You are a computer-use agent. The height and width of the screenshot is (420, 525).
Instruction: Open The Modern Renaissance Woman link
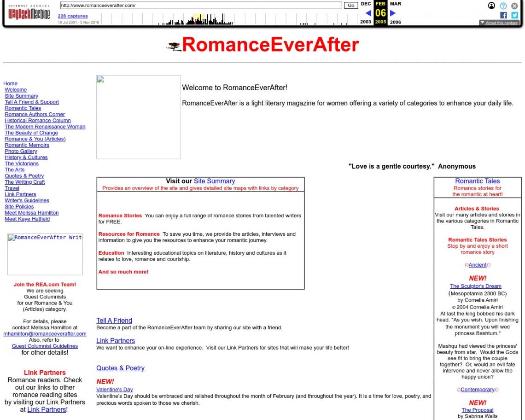(x=45, y=127)
